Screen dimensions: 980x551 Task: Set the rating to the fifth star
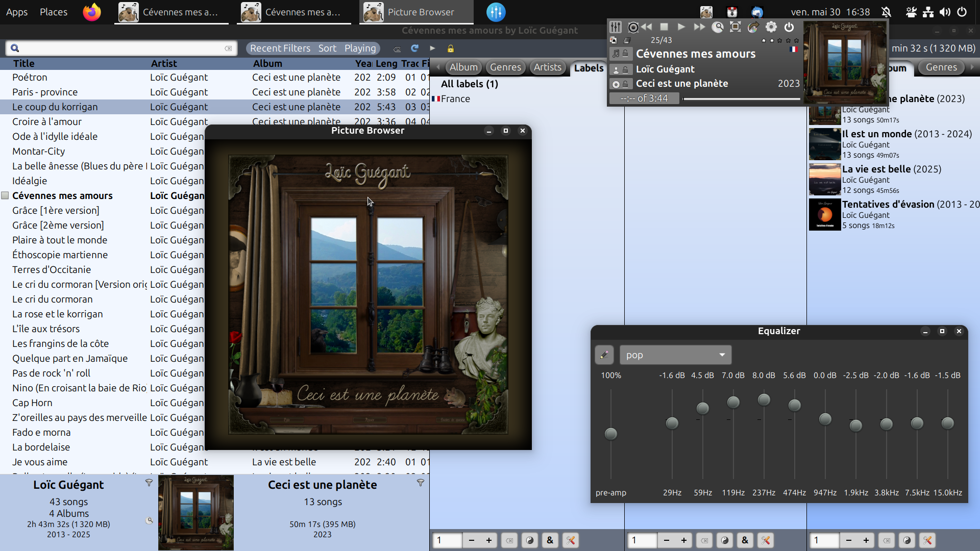click(796, 40)
